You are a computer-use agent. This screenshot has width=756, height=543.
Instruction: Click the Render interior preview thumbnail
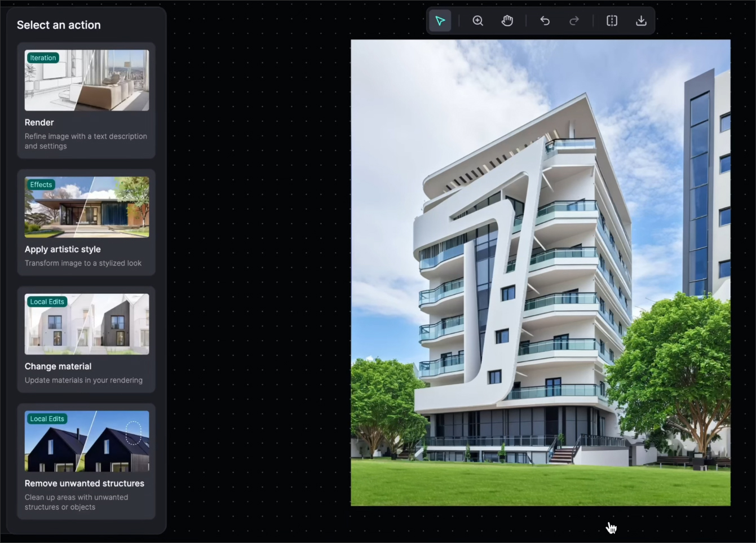87,80
